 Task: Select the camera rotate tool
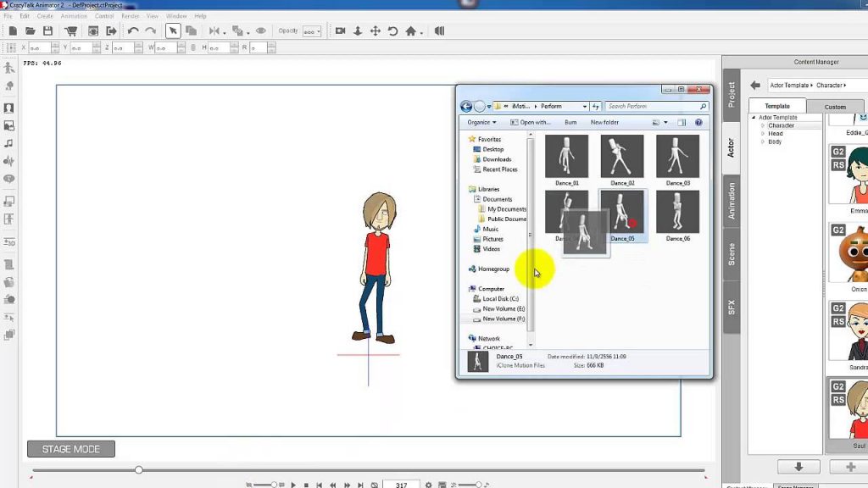393,31
